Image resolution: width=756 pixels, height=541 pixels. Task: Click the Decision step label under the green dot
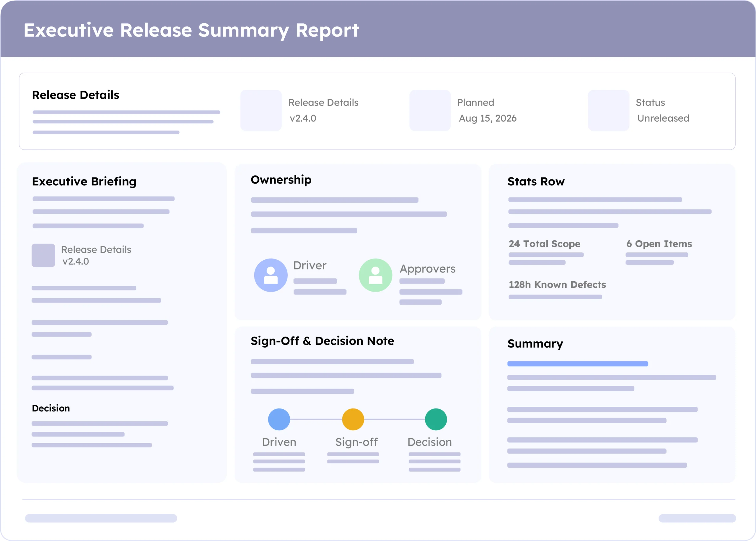click(430, 442)
